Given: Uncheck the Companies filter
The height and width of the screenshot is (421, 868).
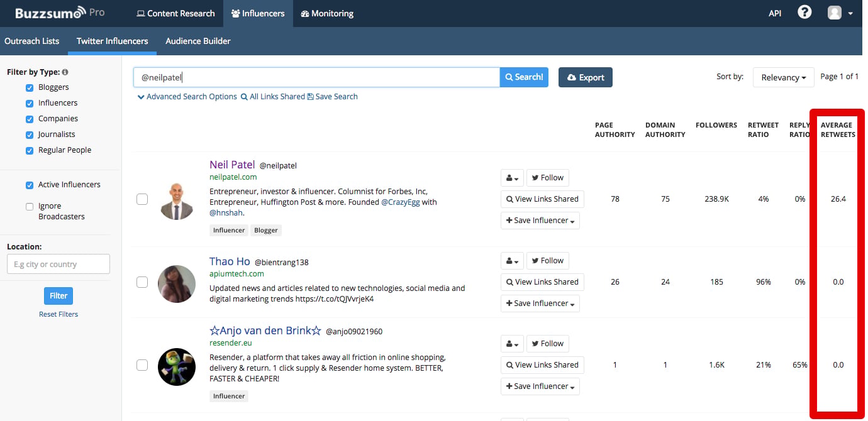Looking at the screenshot, I should click(30, 119).
